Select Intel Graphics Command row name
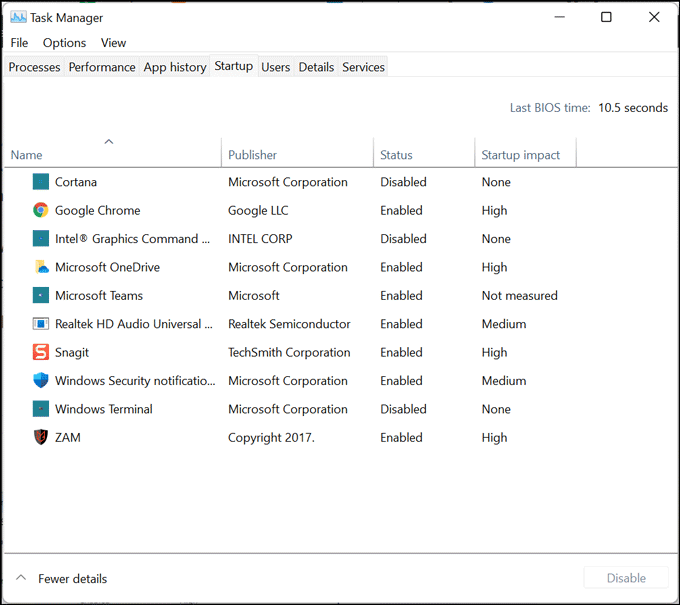The width and height of the screenshot is (680, 605). [132, 239]
